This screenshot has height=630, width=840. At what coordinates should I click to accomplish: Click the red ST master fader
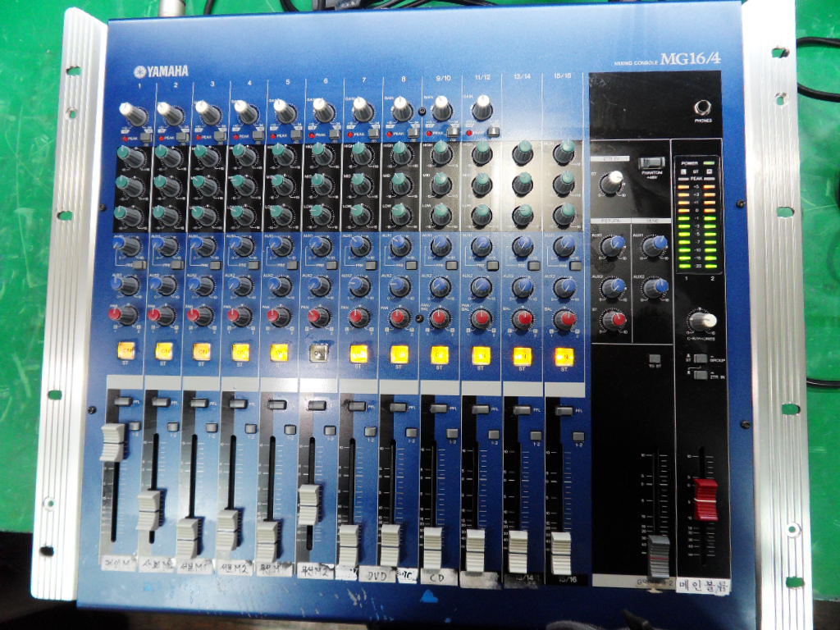point(705,500)
